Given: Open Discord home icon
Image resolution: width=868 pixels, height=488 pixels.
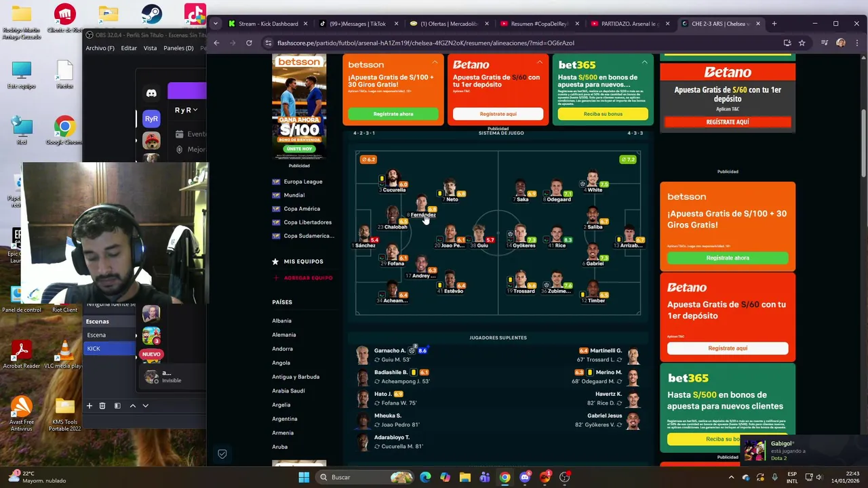Looking at the screenshot, I should [151, 93].
